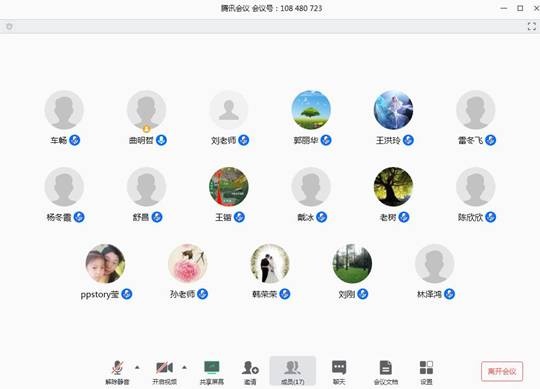Click the participant name 杨冬霞
The width and height of the screenshot is (540, 389).
pyautogui.click(x=59, y=217)
